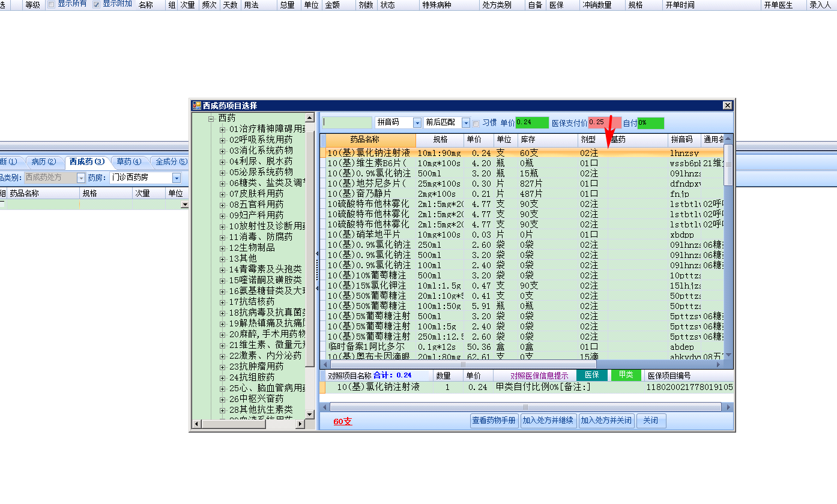The width and height of the screenshot is (837, 504).
Task: Select the 07皮肤科用药 tree category
Action: click(x=256, y=194)
